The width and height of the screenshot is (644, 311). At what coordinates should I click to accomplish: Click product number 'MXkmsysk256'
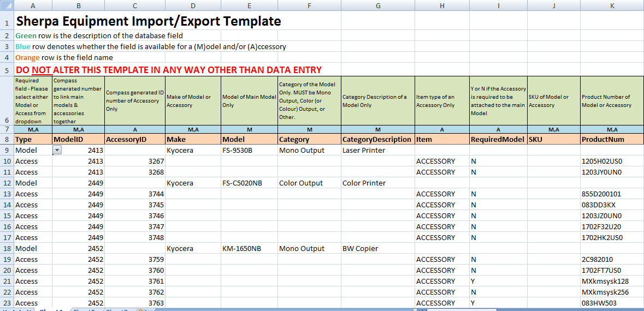pyautogui.click(x=612, y=292)
